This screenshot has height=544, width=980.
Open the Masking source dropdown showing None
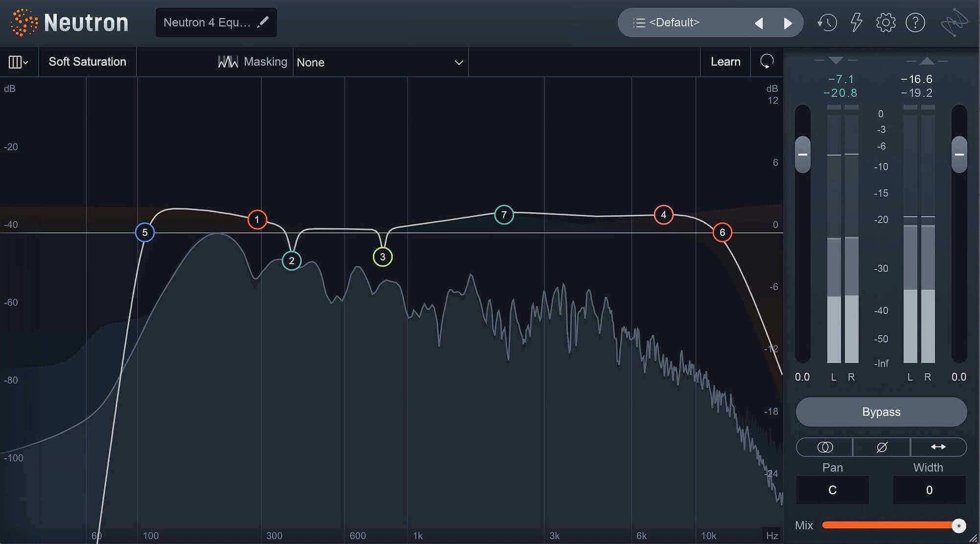pyautogui.click(x=380, y=62)
